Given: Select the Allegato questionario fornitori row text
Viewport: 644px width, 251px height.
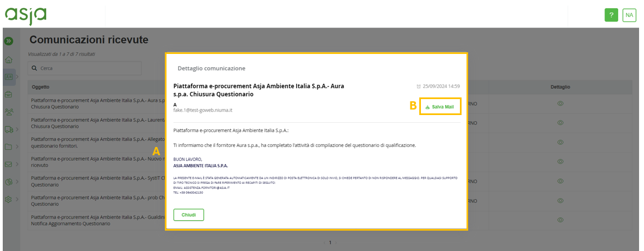Looking at the screenshot, I should click(x=98, y=142).
